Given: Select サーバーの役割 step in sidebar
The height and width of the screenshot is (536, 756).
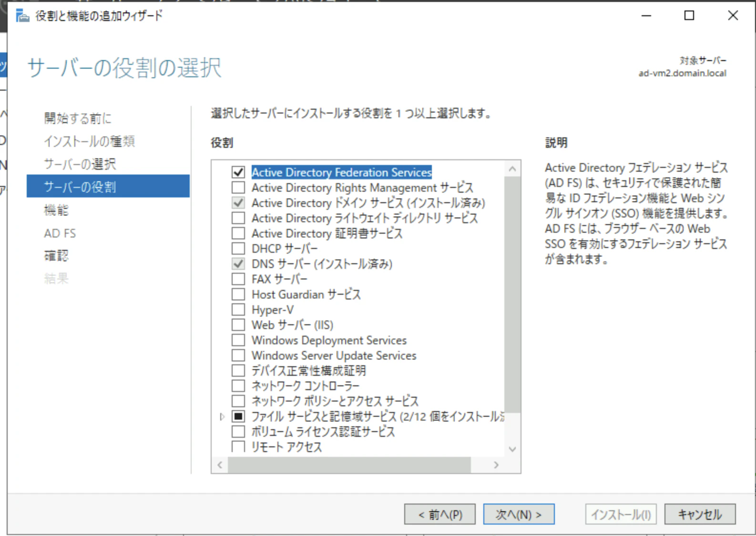Looking at the screenshot, I should [x=108, y=186].
